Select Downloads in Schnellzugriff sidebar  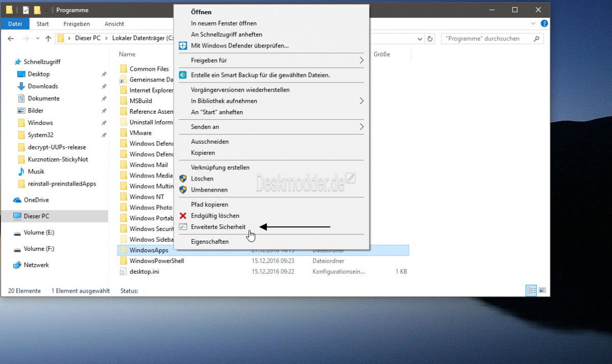pyautogui.click(x=43, y=86)
